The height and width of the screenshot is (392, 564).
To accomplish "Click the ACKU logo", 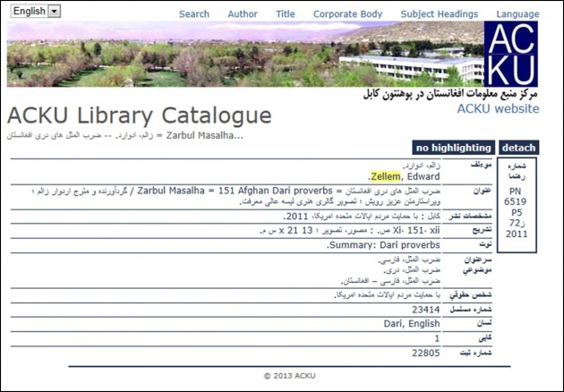I will 511,54.
